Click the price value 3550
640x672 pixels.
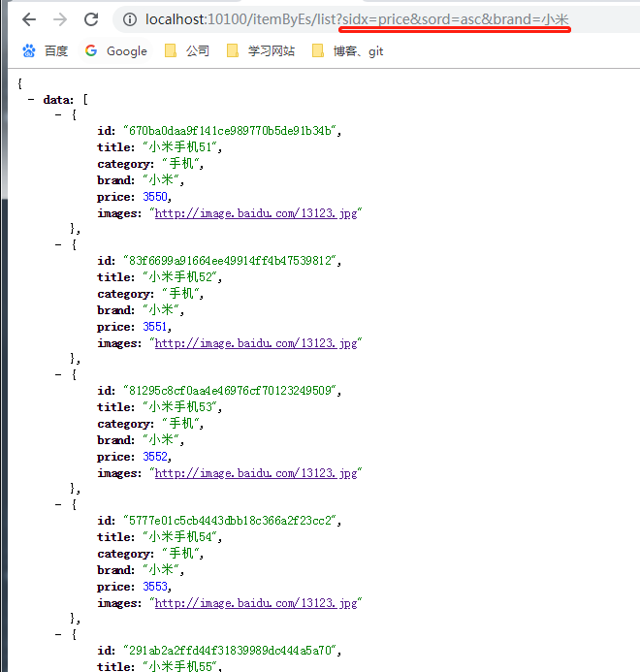click(x=155, y=197)
